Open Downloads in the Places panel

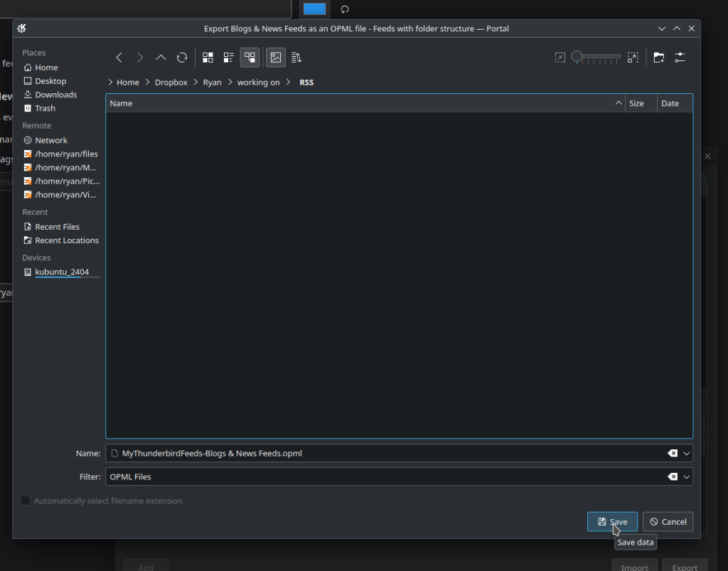(55, 95)
